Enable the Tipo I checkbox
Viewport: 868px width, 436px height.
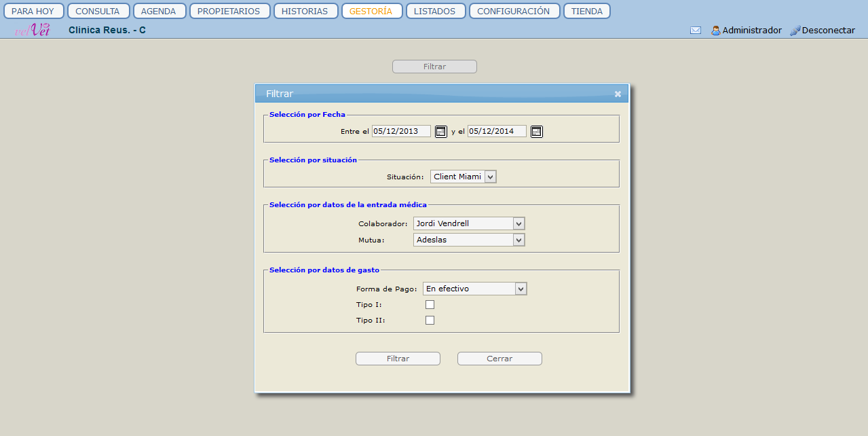[430, 305]
